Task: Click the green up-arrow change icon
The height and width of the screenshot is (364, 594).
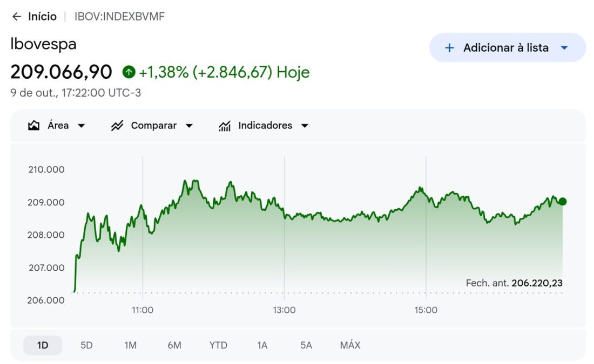Action: click(129, 72)
